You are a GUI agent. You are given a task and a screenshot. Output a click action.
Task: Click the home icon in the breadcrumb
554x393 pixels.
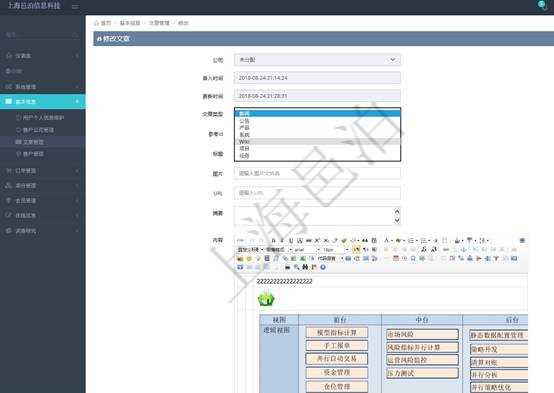click(96, 23)
